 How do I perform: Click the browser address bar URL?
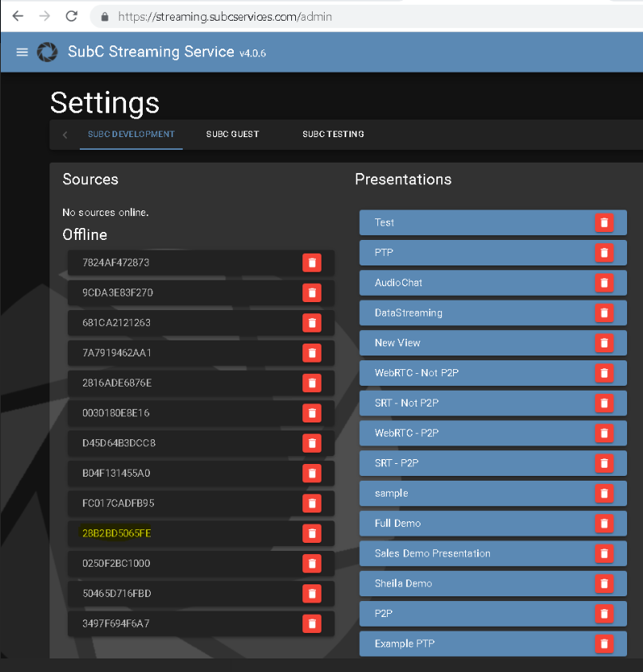(225, 16)
